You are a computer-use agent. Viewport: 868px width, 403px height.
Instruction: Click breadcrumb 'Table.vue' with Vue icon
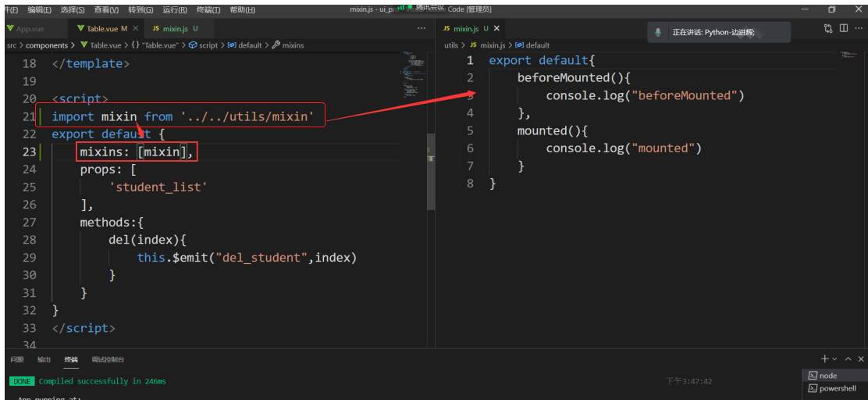click(101, 45)
